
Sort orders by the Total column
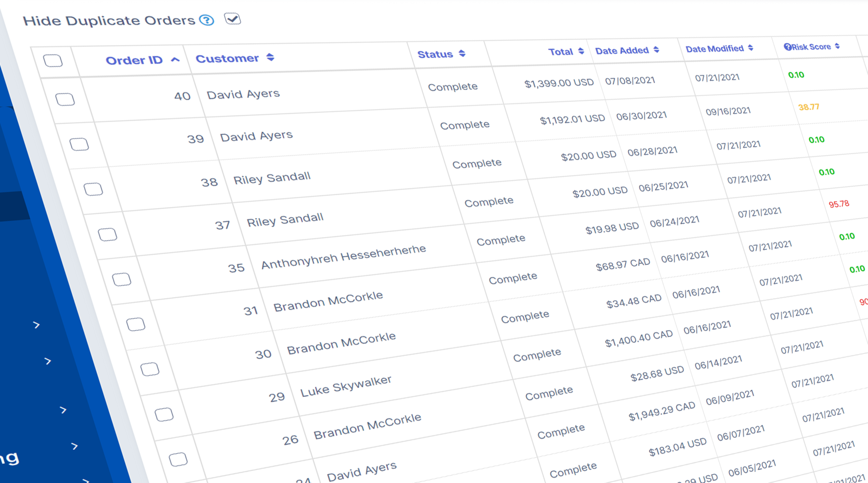point(561,52)
